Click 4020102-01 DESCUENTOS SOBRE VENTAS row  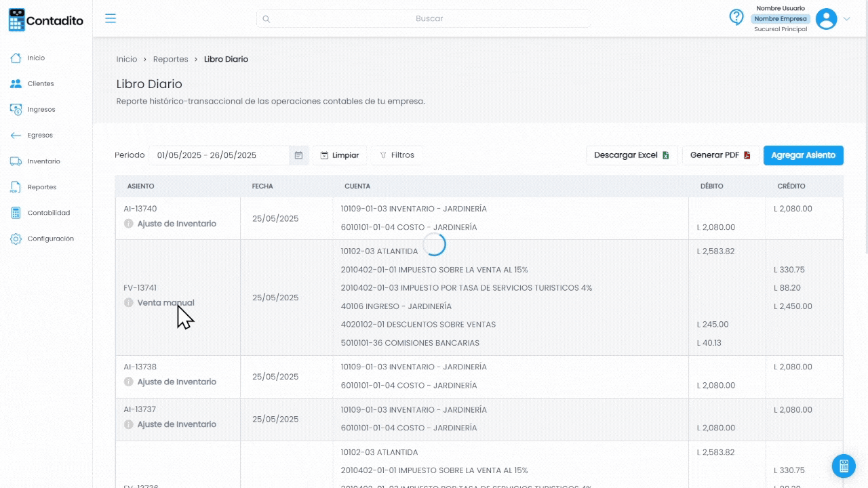418,325
